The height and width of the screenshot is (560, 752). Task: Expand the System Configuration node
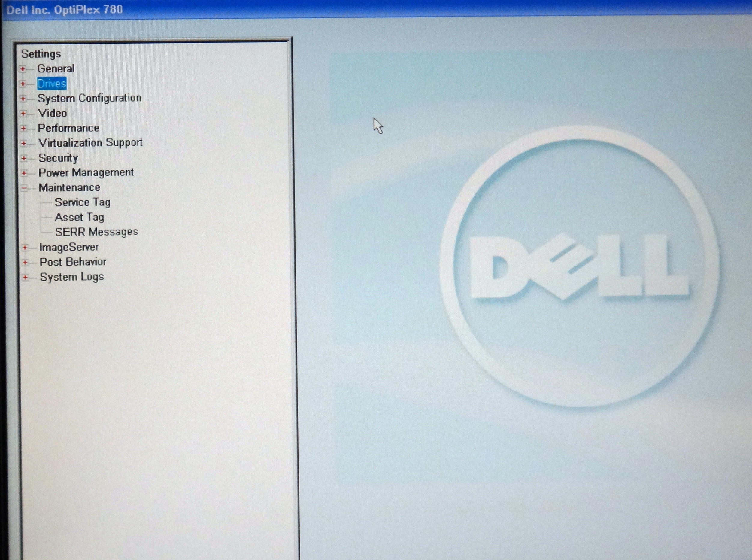[23, 99]
